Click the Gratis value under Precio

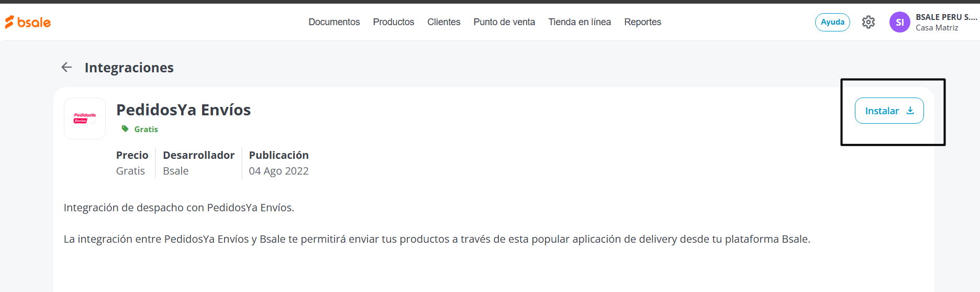(130, 171)
